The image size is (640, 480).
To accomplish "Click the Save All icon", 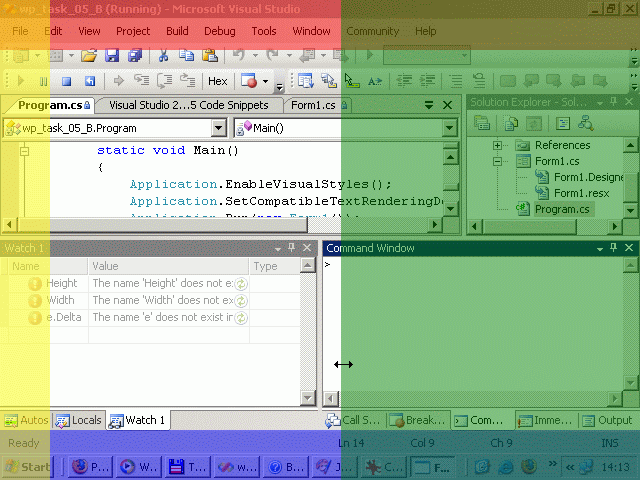I will click(135, 55).
